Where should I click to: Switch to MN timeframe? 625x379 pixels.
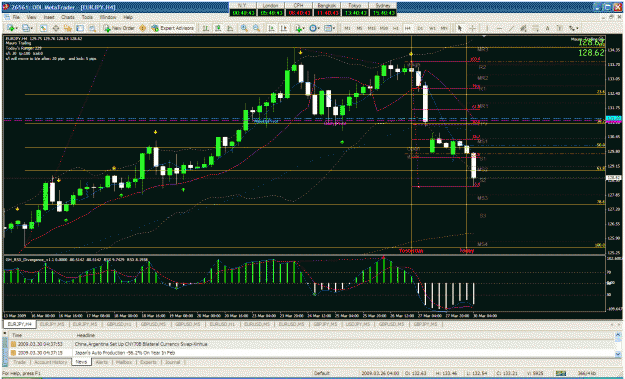[x=444, y=28]
